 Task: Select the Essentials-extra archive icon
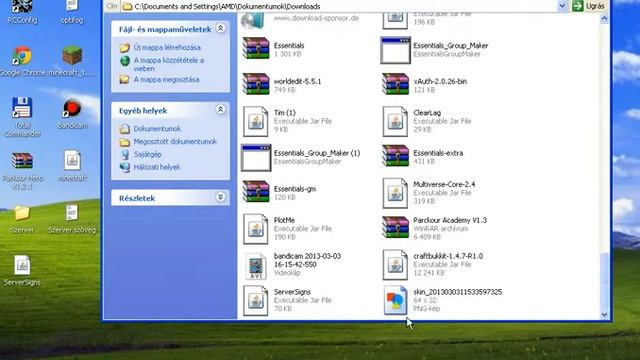point(395,156)
